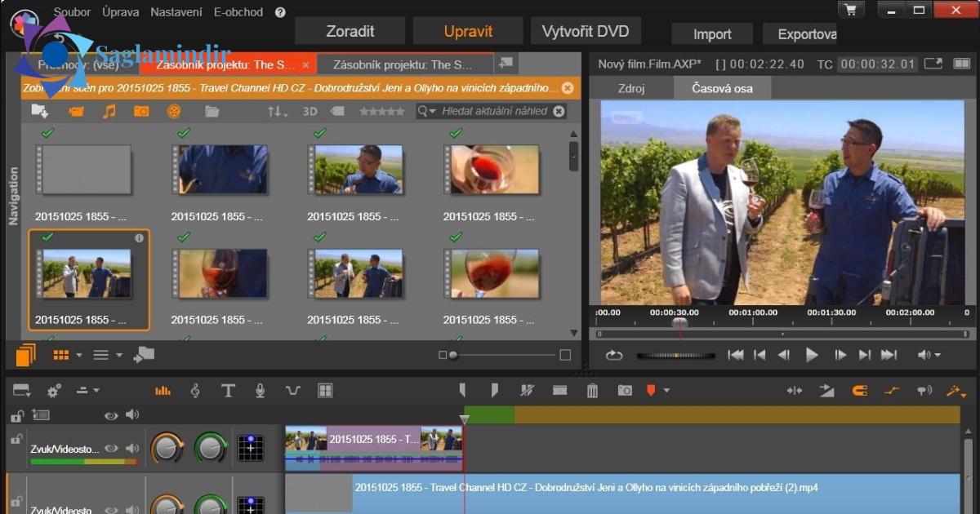
Task: Open search options magnifier dropdown
Action: click(428, 111)
